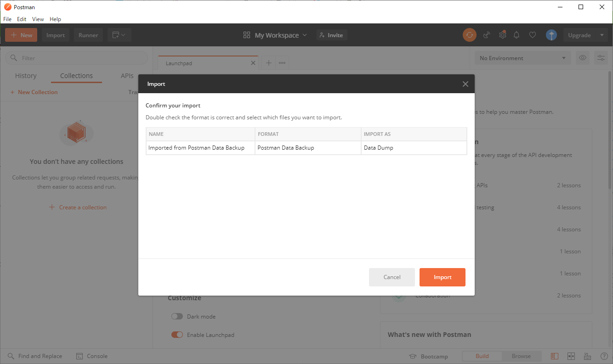Open settings gear icon in header
This screenshot has height=364, width=613.
[503, 35]
